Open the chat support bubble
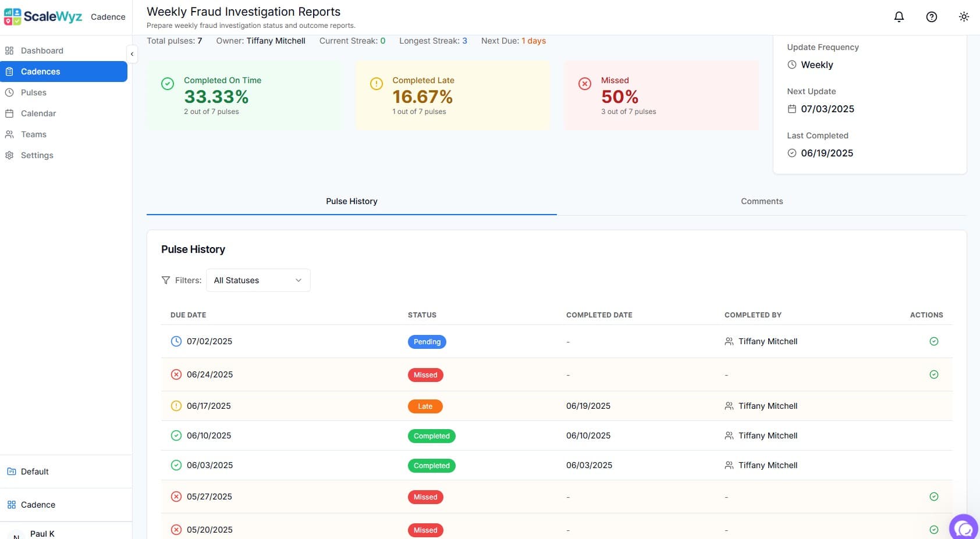980x539 pixels. tap(964, 528)
